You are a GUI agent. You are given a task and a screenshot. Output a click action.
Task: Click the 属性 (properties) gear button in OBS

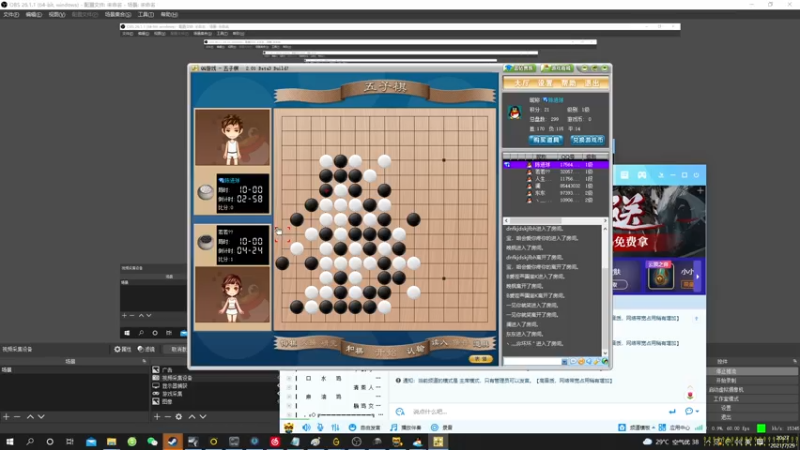[122, 349]
